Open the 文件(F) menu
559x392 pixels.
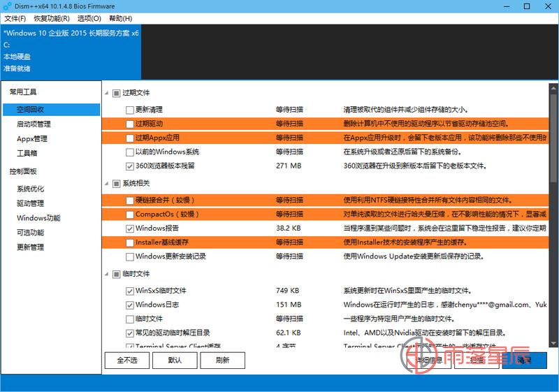[x=15, y=19]
